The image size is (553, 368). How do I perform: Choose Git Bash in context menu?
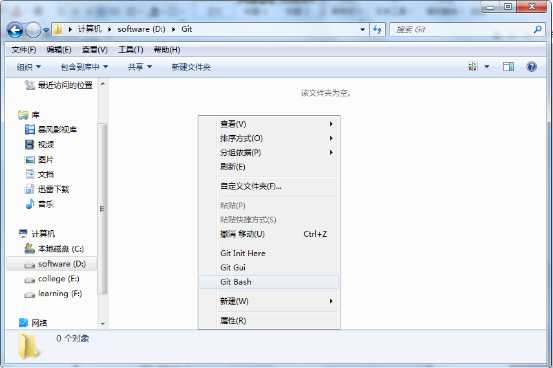(x=270, y=282)
